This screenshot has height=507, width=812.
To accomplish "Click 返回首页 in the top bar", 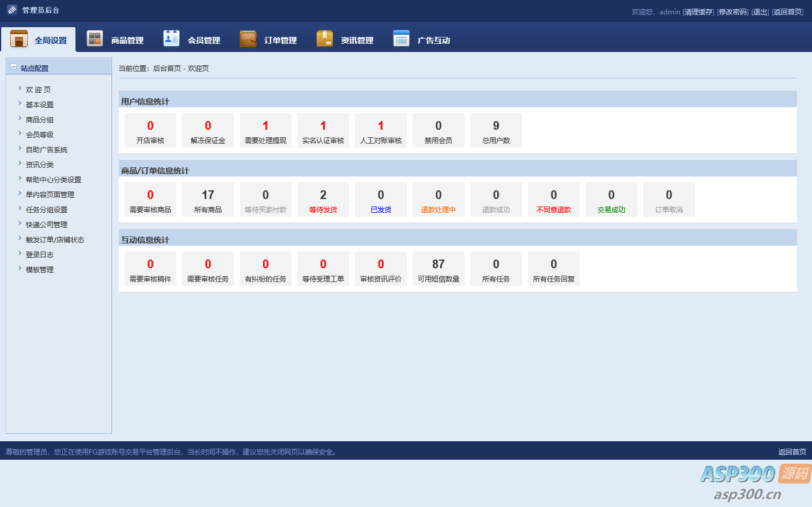I will tap(788, 12).
